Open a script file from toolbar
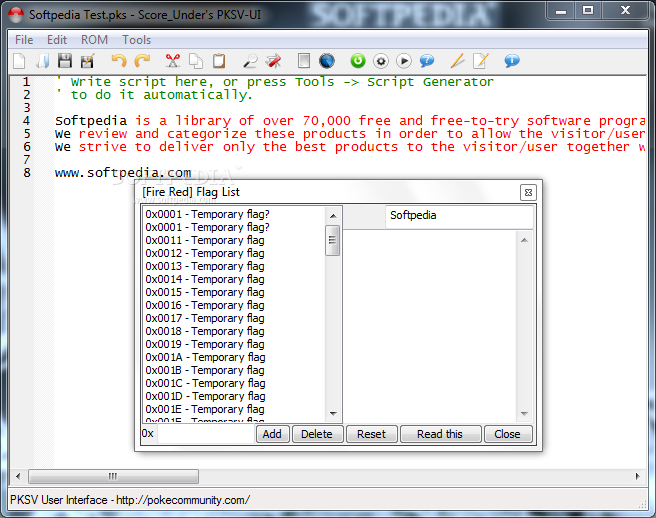656x518 pixels. (43, 61)
